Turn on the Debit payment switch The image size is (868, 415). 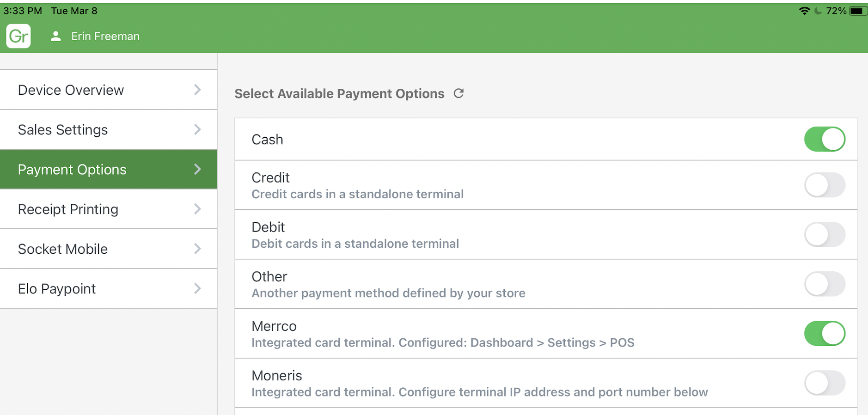825,234
